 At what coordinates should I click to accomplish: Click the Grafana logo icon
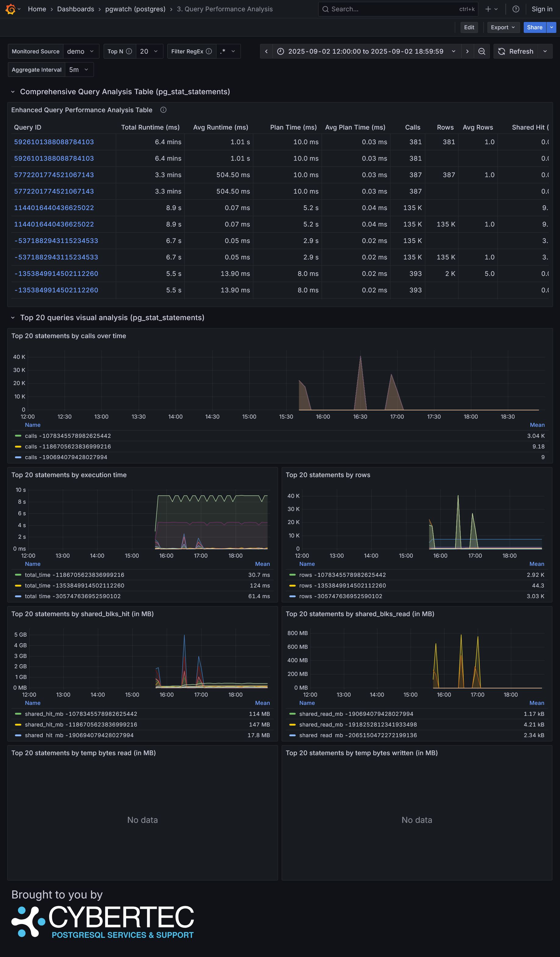pyautogui.click(x=10, y=9)
